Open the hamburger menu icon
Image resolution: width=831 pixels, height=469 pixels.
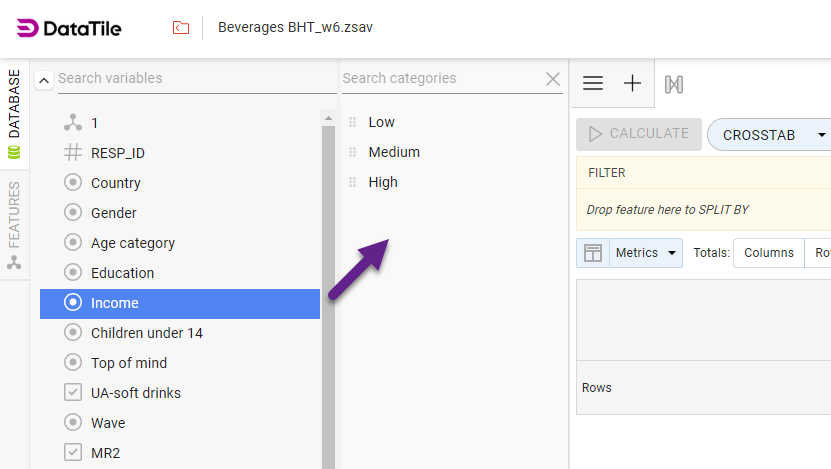(x=593, y=84)
